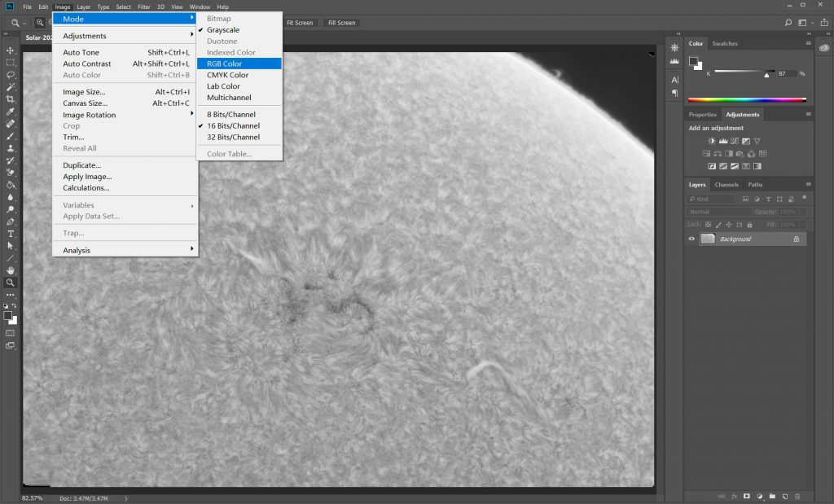Image resolution: width=834 pixels, height=504 pixels.
Task: Click the K percentage value field
Action: point(787,73)
